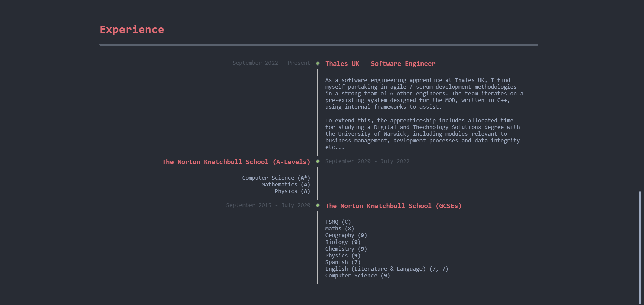This screenshot has width=644, height=305.
Task: Click the paragraph mentioning University of Warwick
Action: coord(423,134)
